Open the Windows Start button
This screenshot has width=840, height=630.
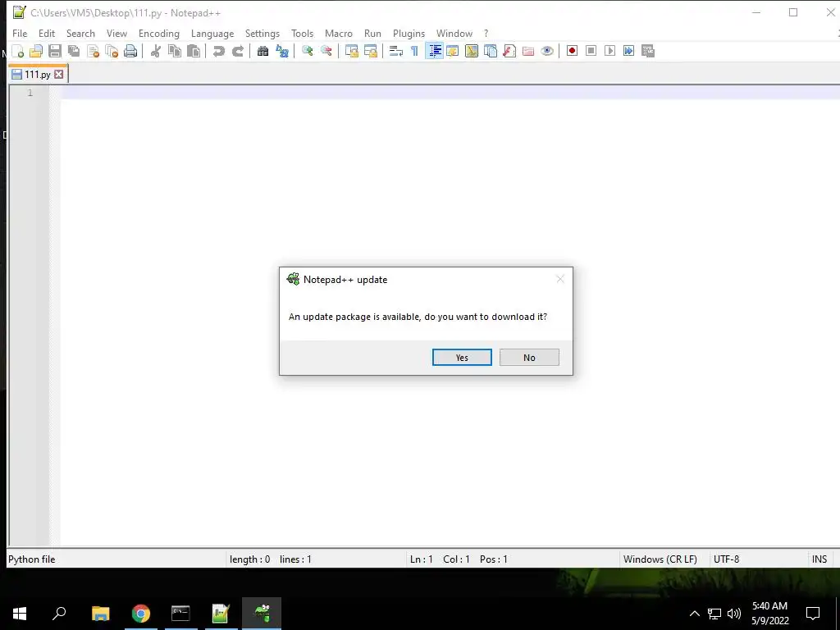tap(20, 614)
